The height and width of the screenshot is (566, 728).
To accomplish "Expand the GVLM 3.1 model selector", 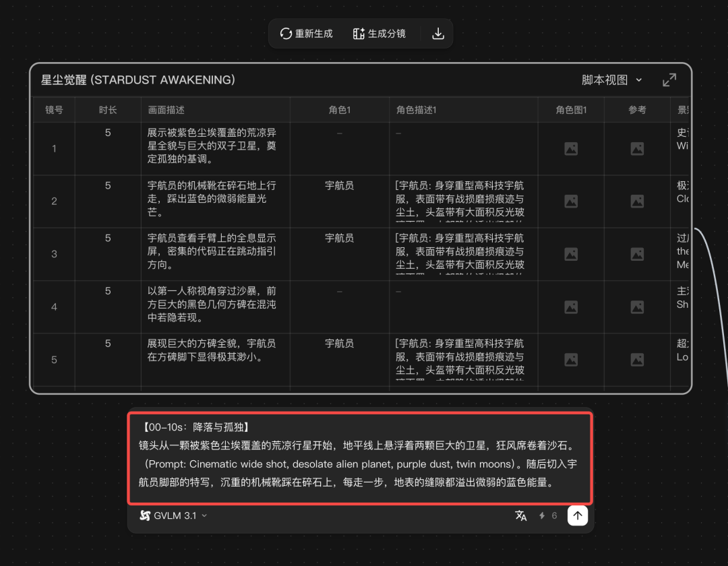I will click(x=173, y=515).
